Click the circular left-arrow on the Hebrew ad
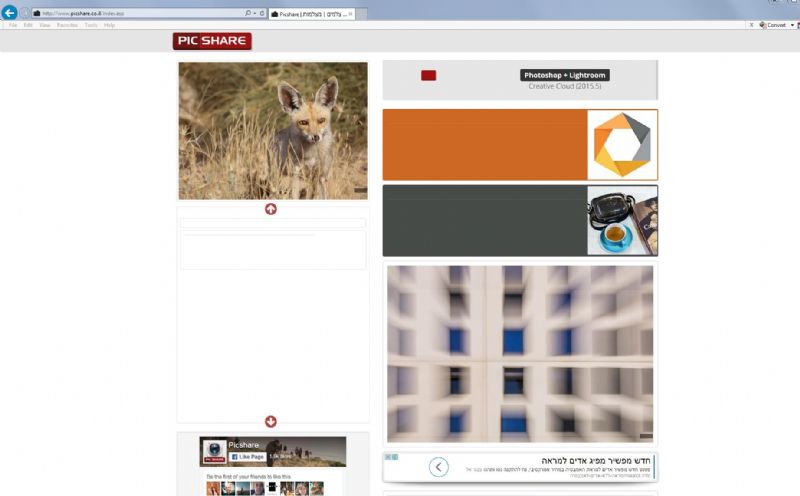The height and width of the screenshot is (496, 800). (438, 467)
